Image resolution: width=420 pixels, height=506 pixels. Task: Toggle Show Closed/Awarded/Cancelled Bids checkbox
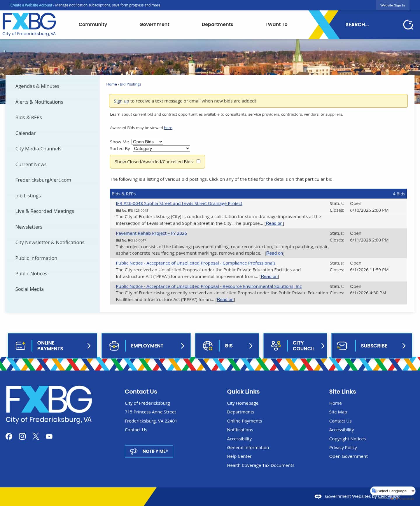pyautogui.click(x=199, y=161)
